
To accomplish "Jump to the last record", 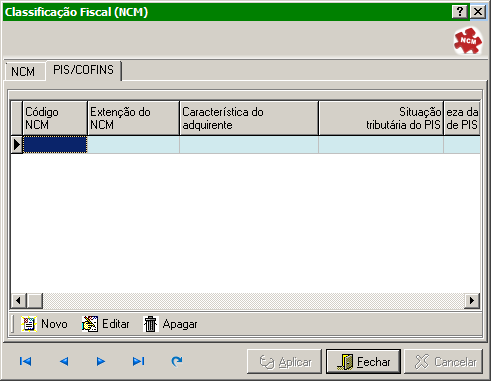I will coord(138,361).
